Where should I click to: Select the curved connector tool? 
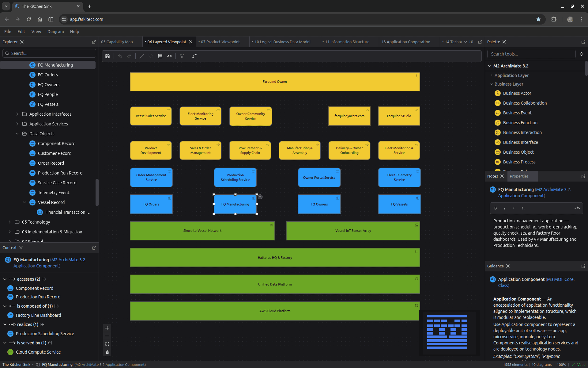click(194, 56)
